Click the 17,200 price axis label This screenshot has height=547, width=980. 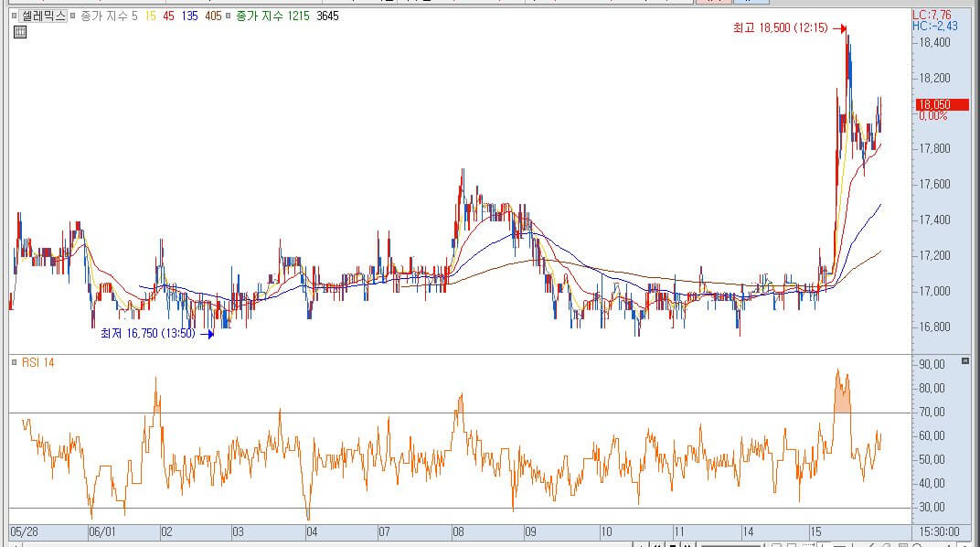pos(934,256)
